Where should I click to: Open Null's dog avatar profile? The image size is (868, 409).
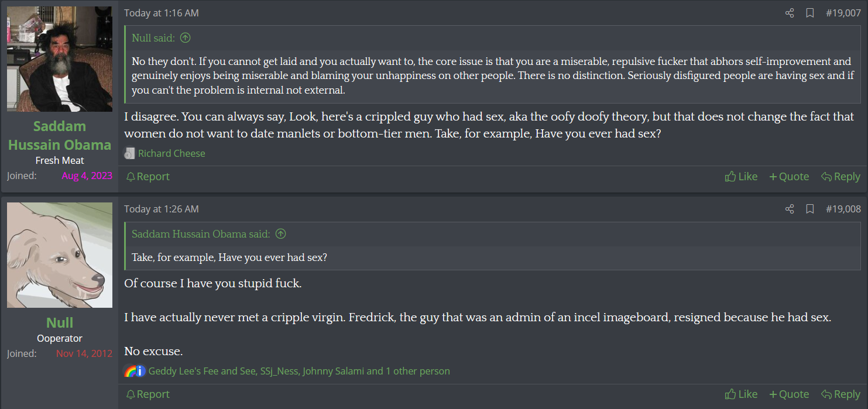pos(60,255)
